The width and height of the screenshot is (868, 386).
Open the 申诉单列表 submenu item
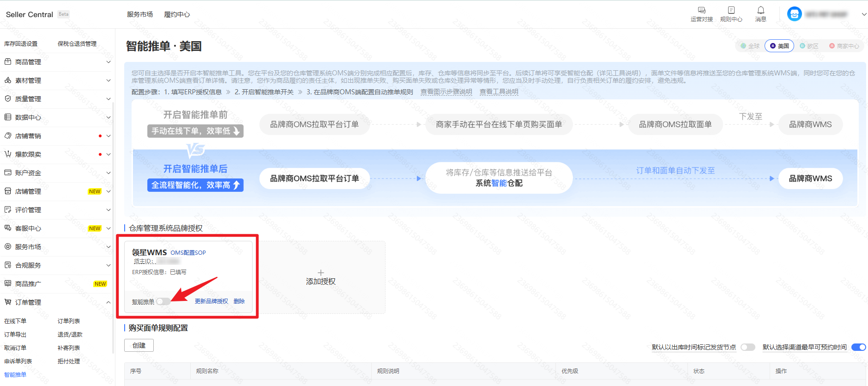click(x=18, y=361)
